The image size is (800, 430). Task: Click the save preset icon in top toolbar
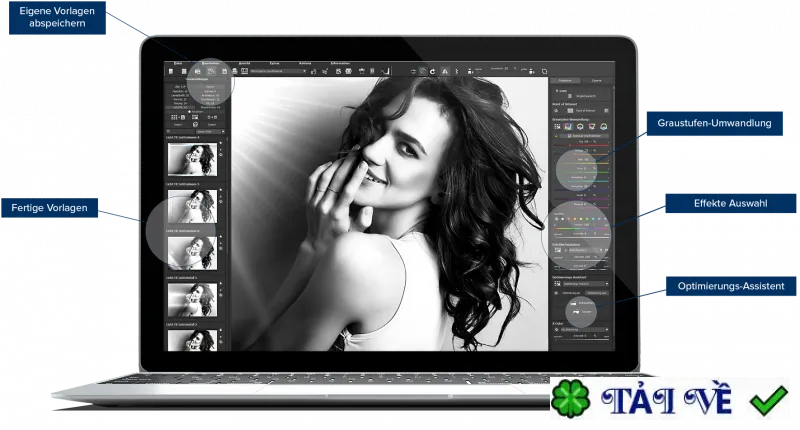coord(224,71)
